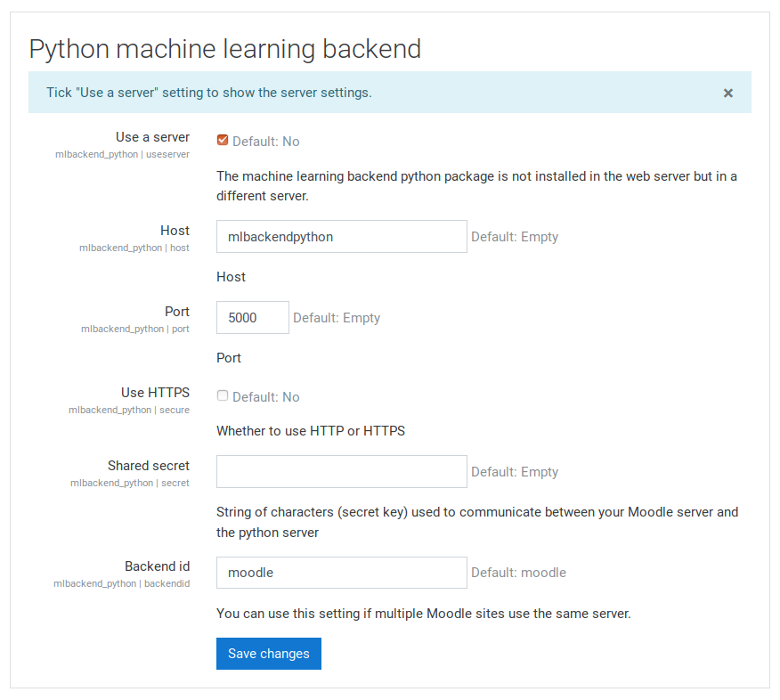Click the "Python machine learning backend" heading
Viewport: 780px width, 700px height.
[x=225, y=49]
